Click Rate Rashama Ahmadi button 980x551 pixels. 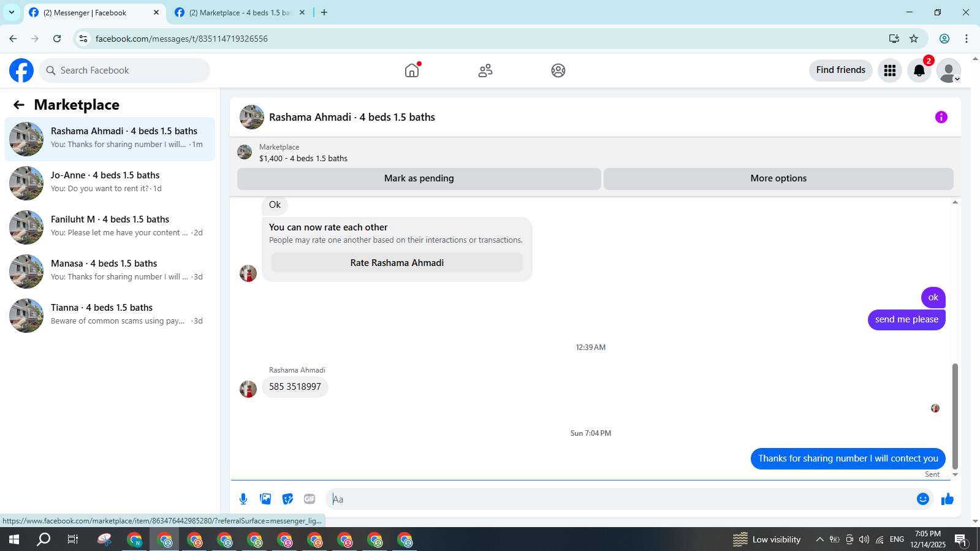coord(397,262)
